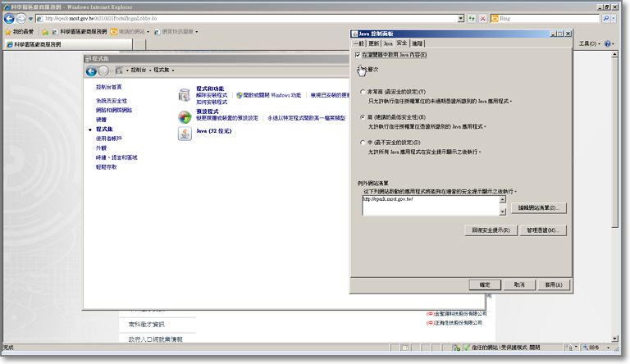Click the red X stop loading icon
This screenshot has height=364, width=630.
(x=483, y=19)
